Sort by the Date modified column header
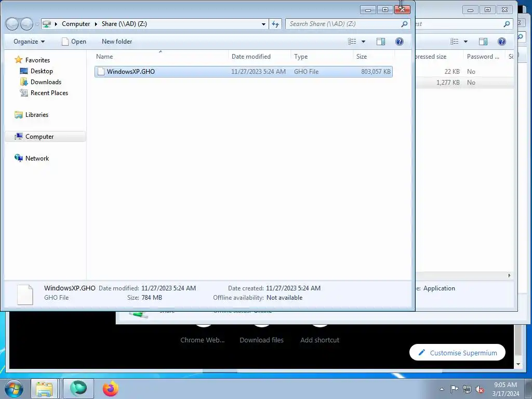This screenshot has height=399, width=532. coord(260,57)
